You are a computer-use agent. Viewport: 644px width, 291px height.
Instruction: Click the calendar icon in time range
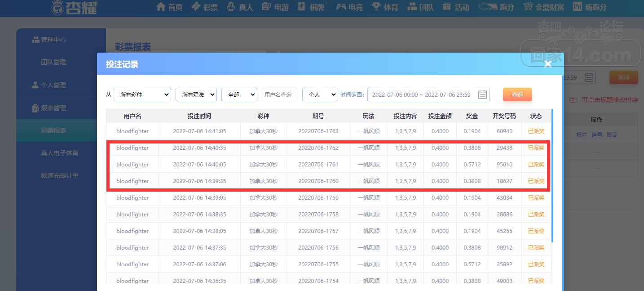click(482, 94)
